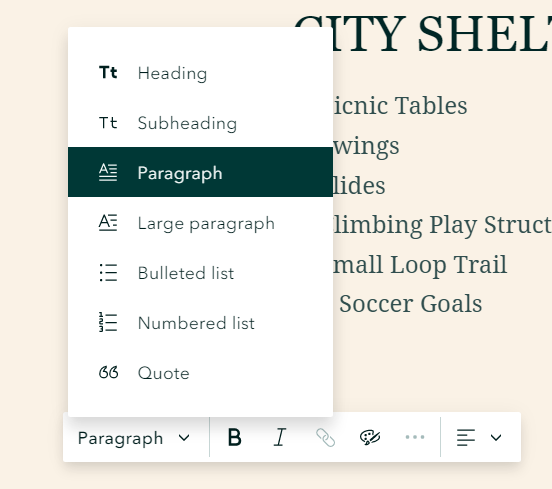The image size is (552, 489).
Task: Click the numbered list icon
Action: click(x=108, y=322)
